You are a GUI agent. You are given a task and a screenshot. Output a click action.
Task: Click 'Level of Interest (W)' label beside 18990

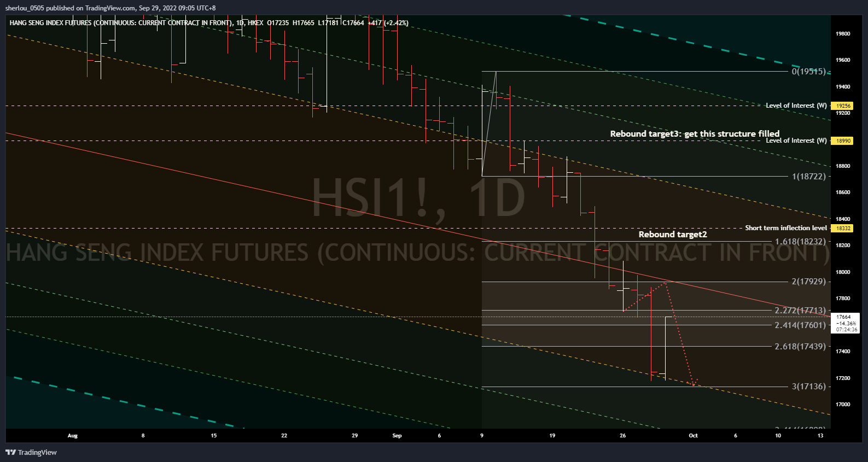click(x=796, y=141)
